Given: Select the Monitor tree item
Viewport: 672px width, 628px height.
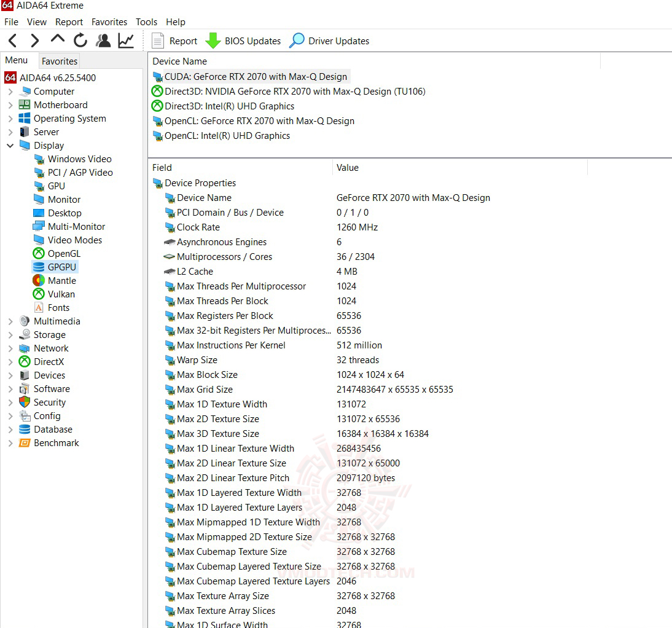Looking at the screenshot, I should [x=57, y=200].
